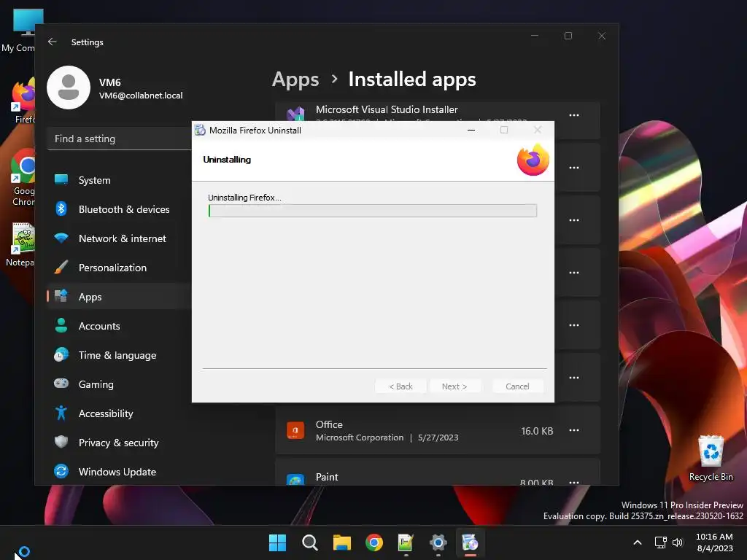The image size is (747, 560).
Task: Open the Windows Start menu
Action: pos(277,542)
